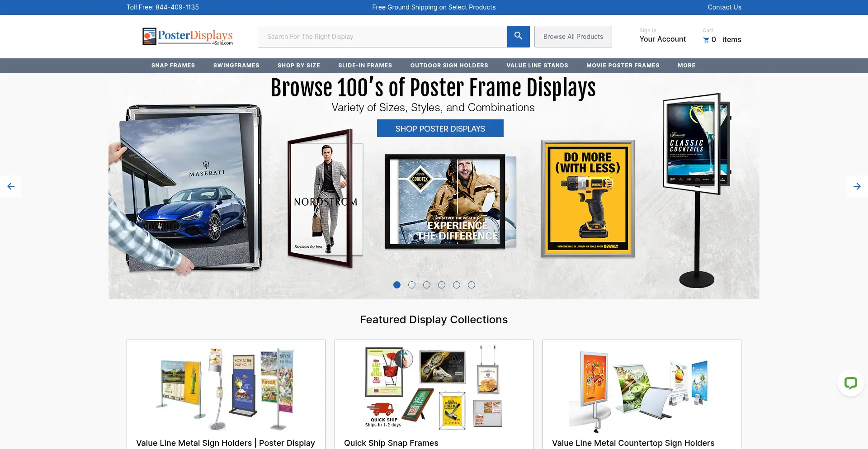Open the Slide-In Frames menu

pyautogui.click(x=365, y=66)
